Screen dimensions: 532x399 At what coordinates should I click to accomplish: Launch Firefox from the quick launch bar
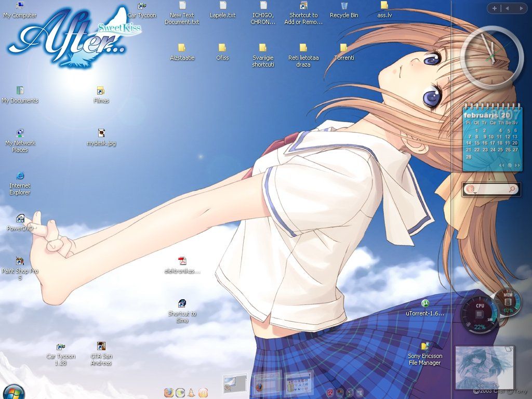pos(169,393)
